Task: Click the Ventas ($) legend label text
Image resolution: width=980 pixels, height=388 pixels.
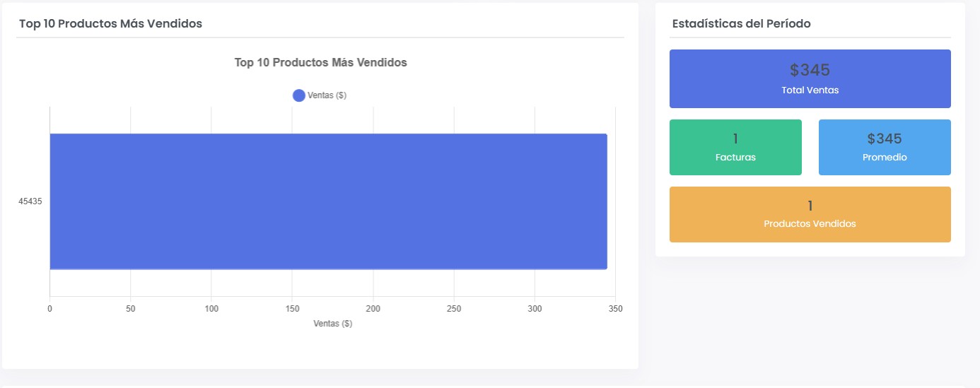Action: pos(327,95)
